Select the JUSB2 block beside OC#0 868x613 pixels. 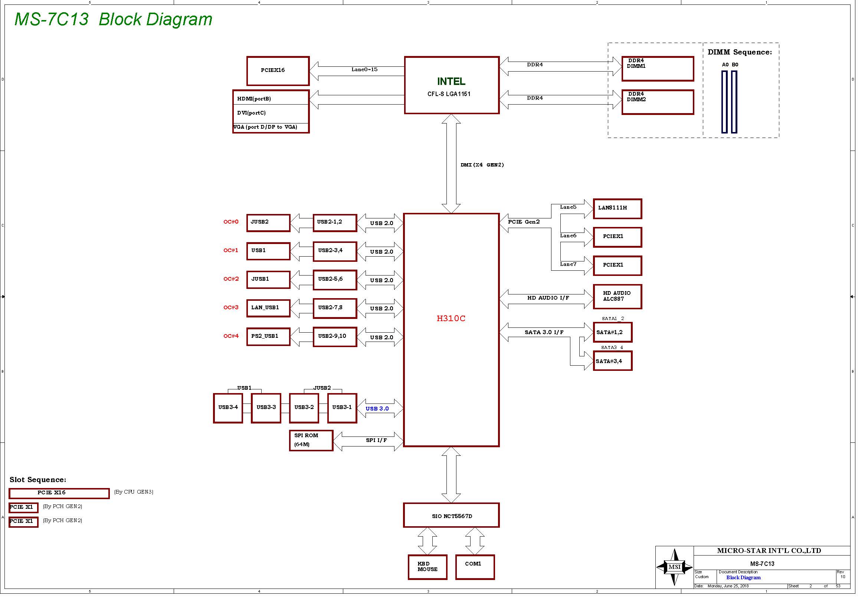268,223
